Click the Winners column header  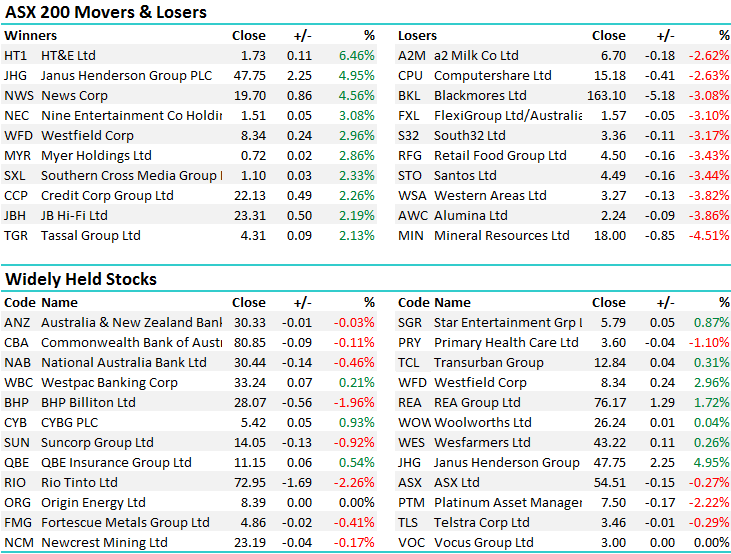point(30,36)
